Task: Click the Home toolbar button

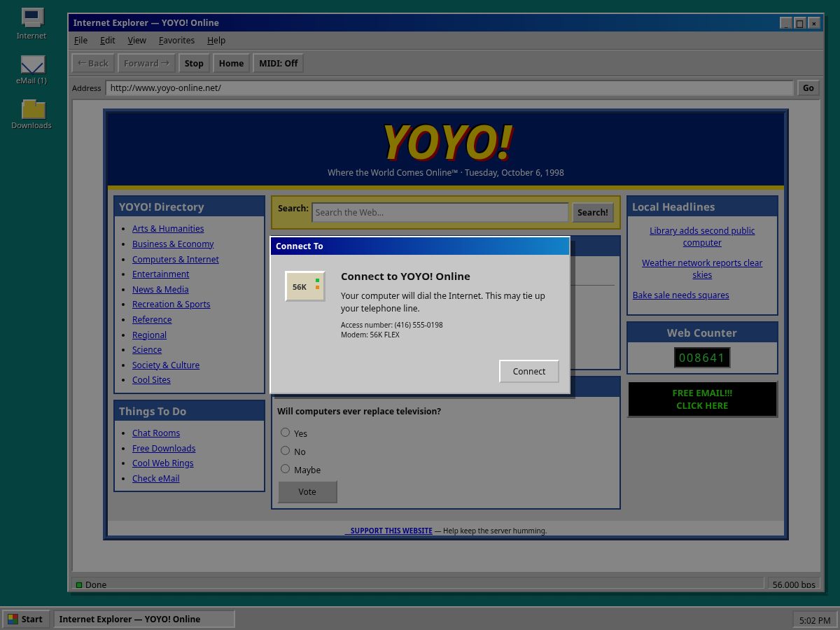Action: click(231, 63)
